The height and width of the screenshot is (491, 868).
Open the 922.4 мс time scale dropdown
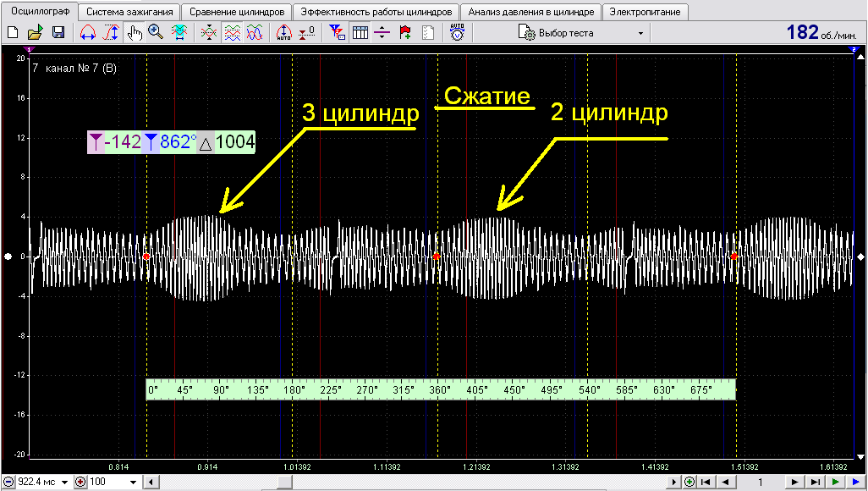(65, 483)
